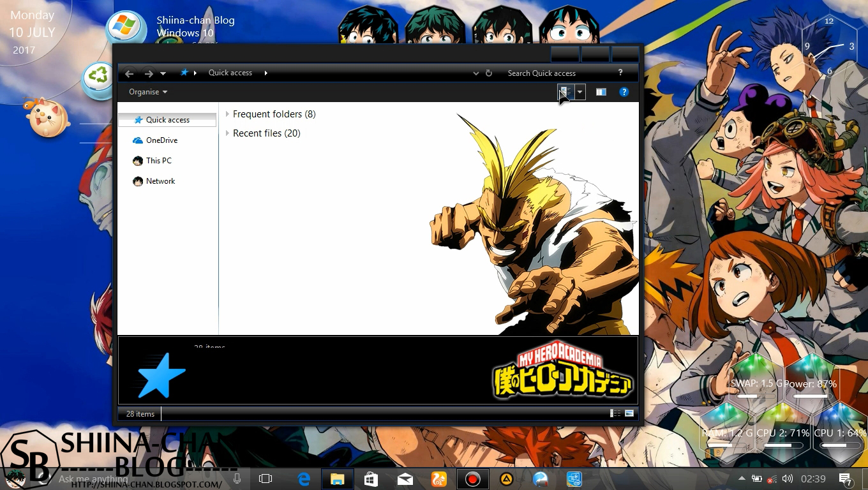Click the red record button taskbar app
868x490 pixels.
tap(472, 479)
